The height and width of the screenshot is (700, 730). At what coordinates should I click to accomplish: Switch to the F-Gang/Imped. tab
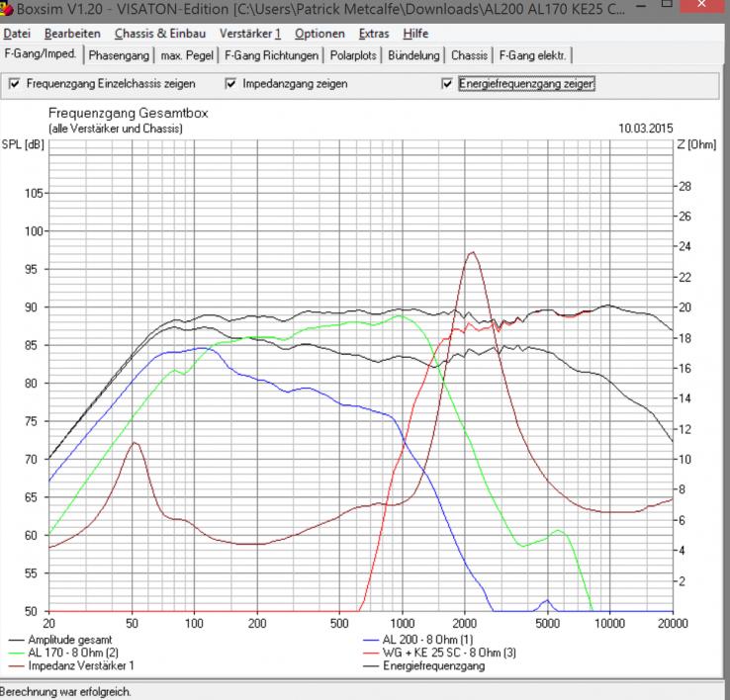click(x=41, y=54)
